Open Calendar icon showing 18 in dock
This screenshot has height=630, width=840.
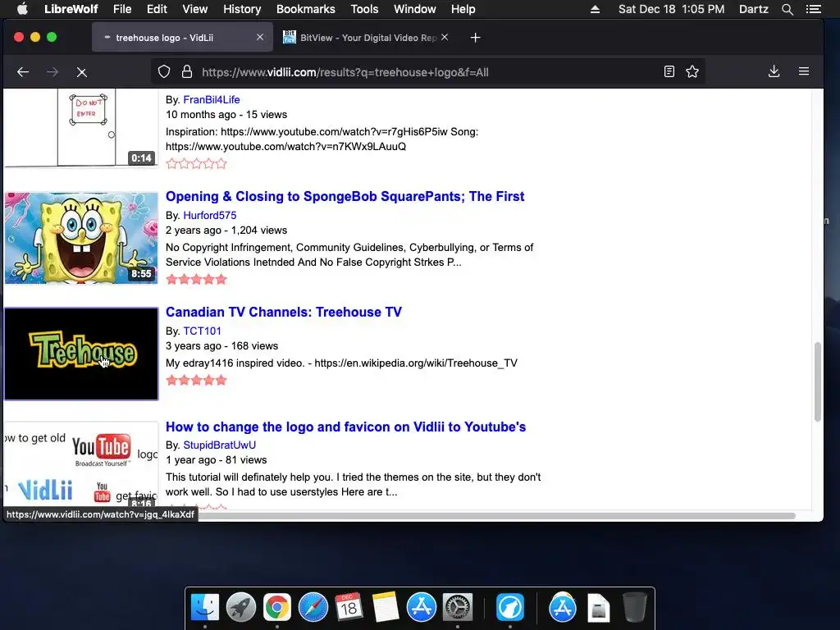[349, 608]
